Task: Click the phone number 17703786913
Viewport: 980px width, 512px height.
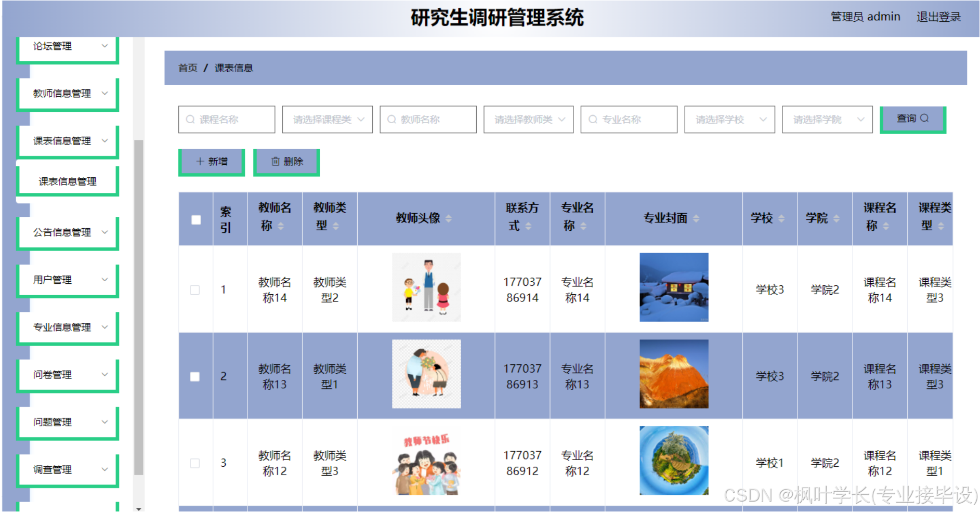Action: (x=522, y=376)
